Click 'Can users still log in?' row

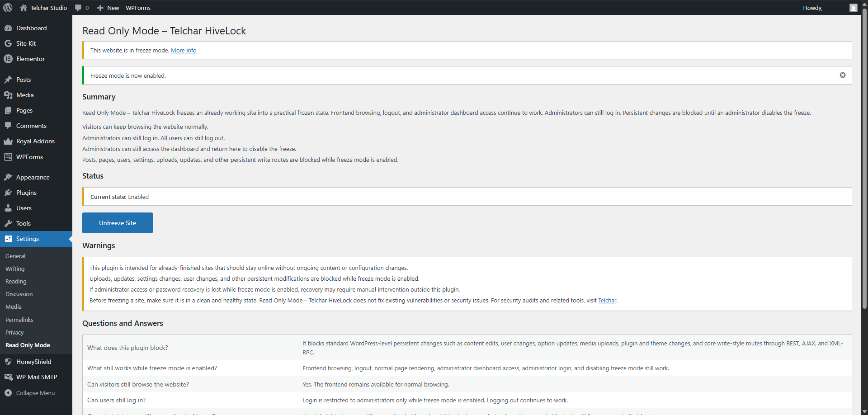[467, 400]
